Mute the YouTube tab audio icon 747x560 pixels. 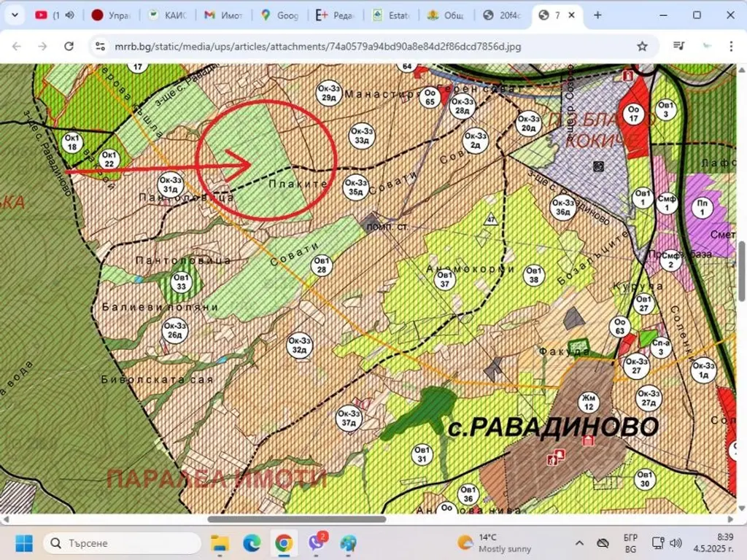[70, 15]
